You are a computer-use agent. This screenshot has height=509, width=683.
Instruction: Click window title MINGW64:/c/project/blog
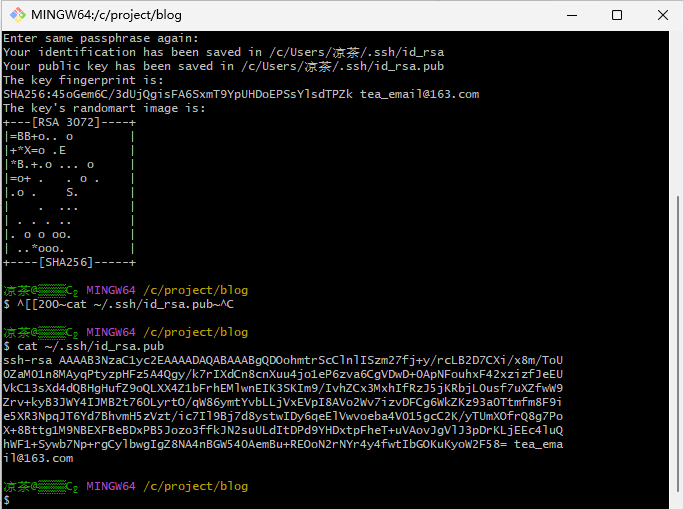[x=106, y=15]
